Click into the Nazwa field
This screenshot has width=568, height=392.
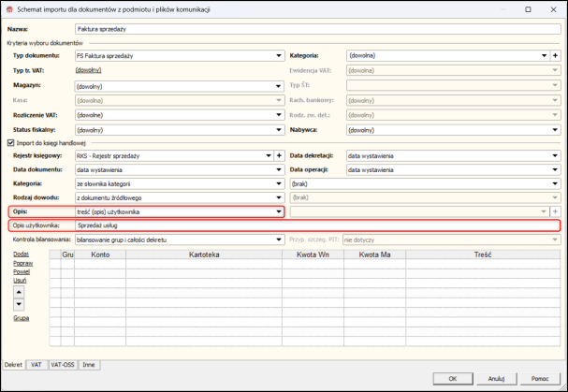click(x=318, y=29)
